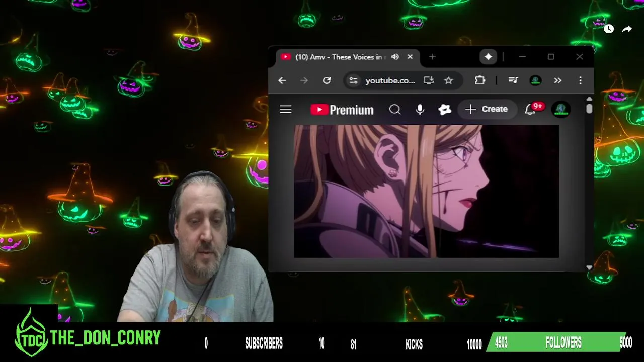Click scrollbar up arrow

tap(589, 99)
